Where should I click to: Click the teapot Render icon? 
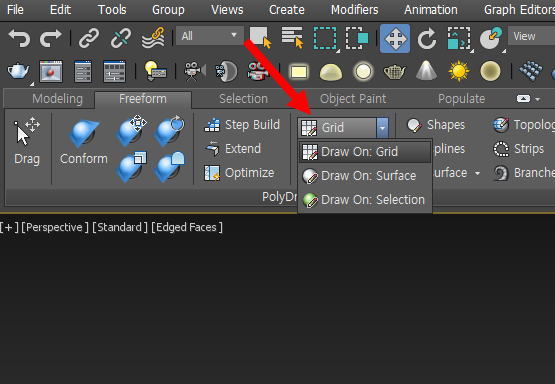(x=18, y=71)
